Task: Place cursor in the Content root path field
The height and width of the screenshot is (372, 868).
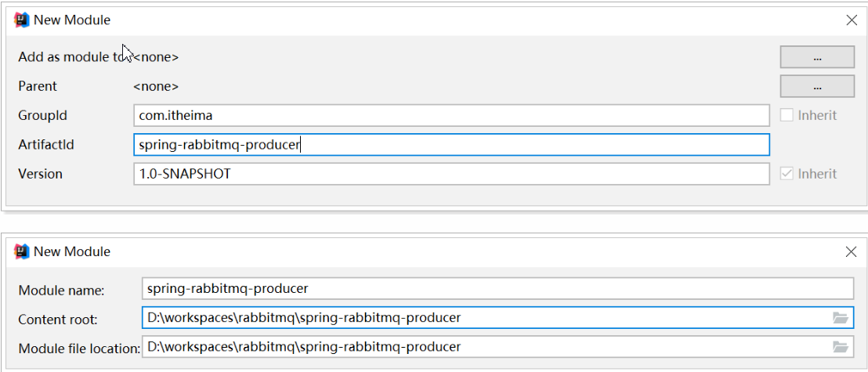Action: 484,318
